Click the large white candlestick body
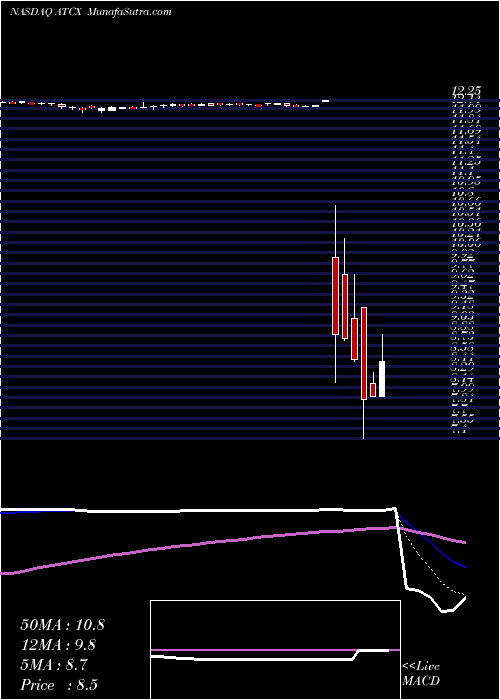 [382, 379]
